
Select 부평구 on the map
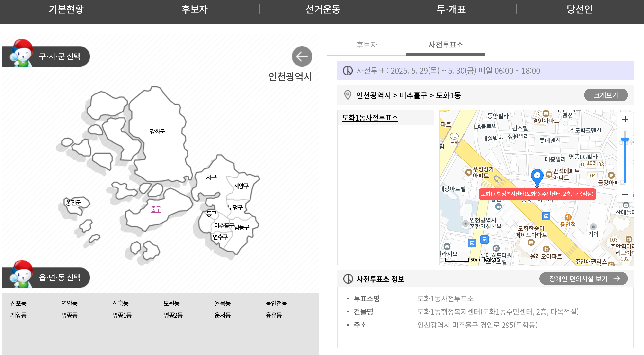[x=235, y=207]
